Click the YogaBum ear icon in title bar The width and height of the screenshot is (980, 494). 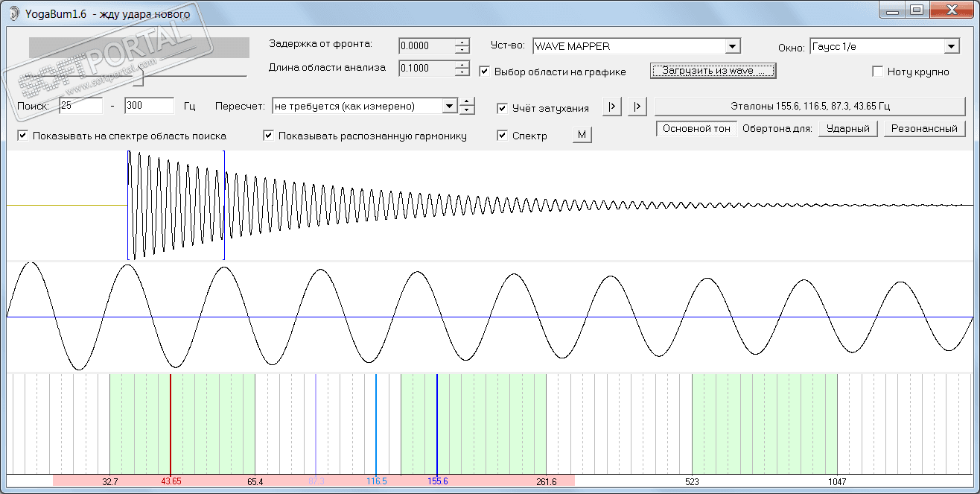[x=13, y=13]
